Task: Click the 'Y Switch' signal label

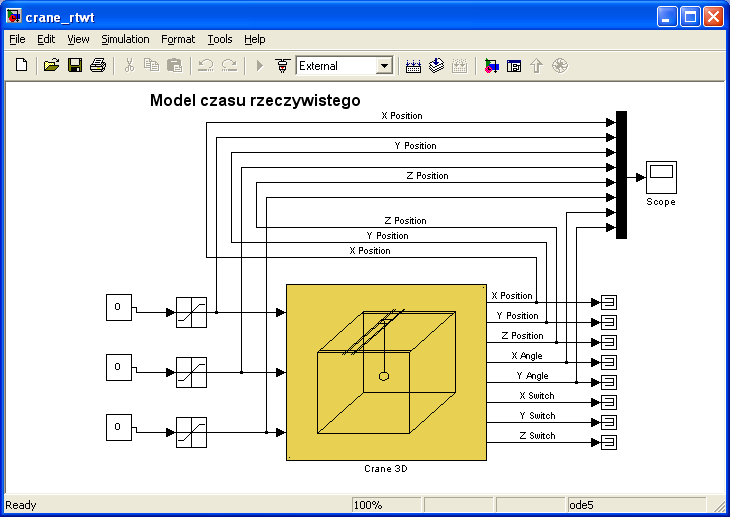Action: 538,416
